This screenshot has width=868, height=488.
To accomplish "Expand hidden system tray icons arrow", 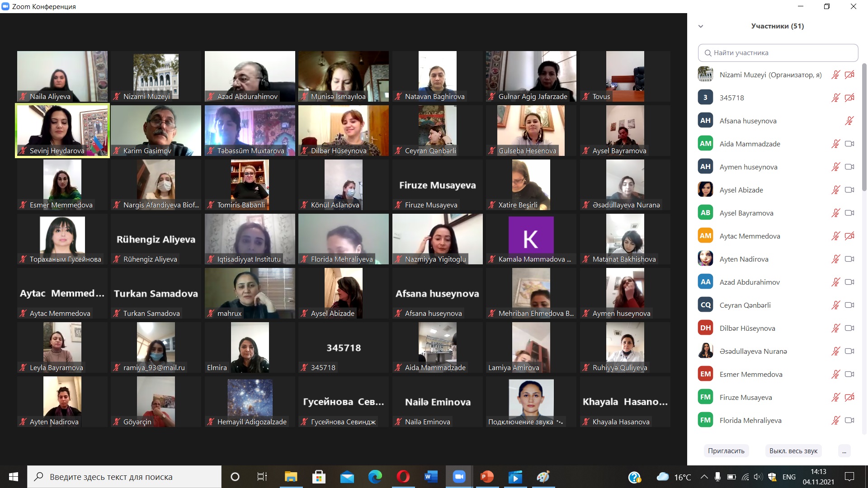I will click(x=704, y=477).
